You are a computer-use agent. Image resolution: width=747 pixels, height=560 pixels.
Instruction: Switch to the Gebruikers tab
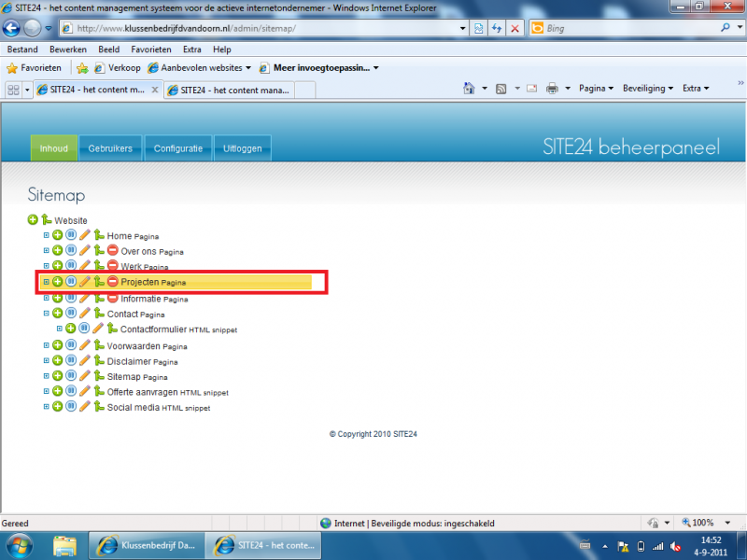point(110,148)
